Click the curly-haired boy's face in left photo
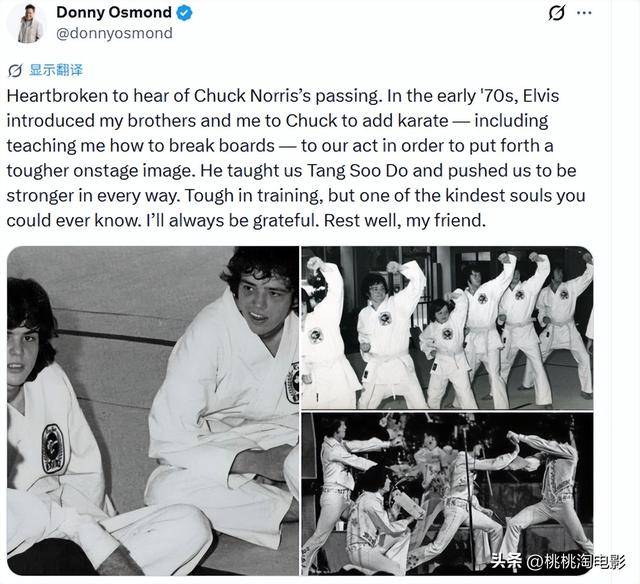The height and width of the screenshot is (584, 640). point(261,301)
